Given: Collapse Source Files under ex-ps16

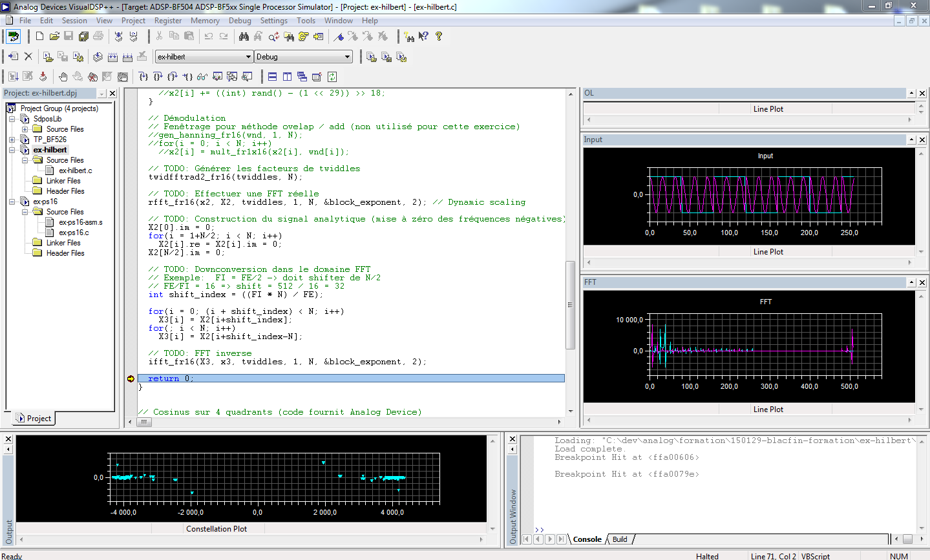Looking at the screenshot, I should [25, 212].
